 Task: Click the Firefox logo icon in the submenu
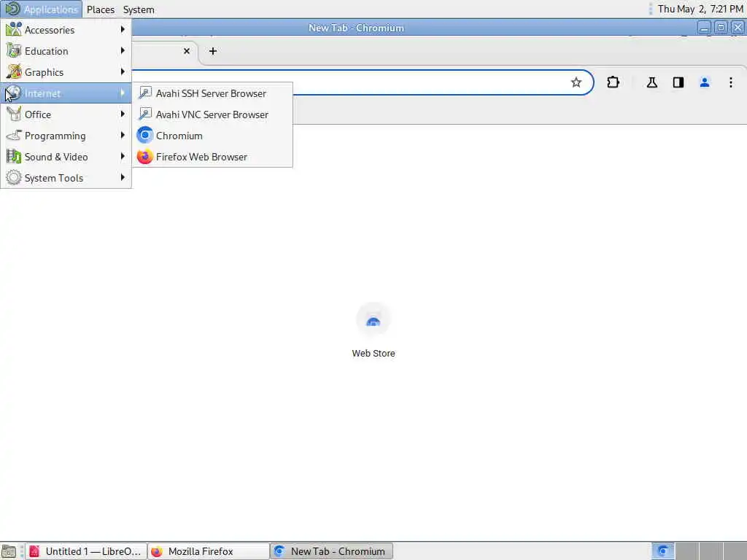click(145, 156)
